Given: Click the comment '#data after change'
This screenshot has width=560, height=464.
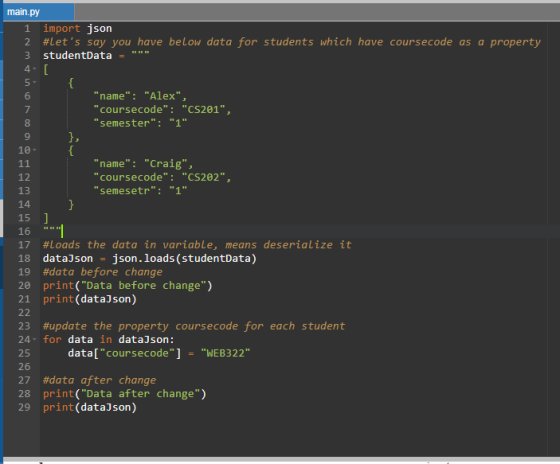Looking at the screenshot, I should [100, 380].
